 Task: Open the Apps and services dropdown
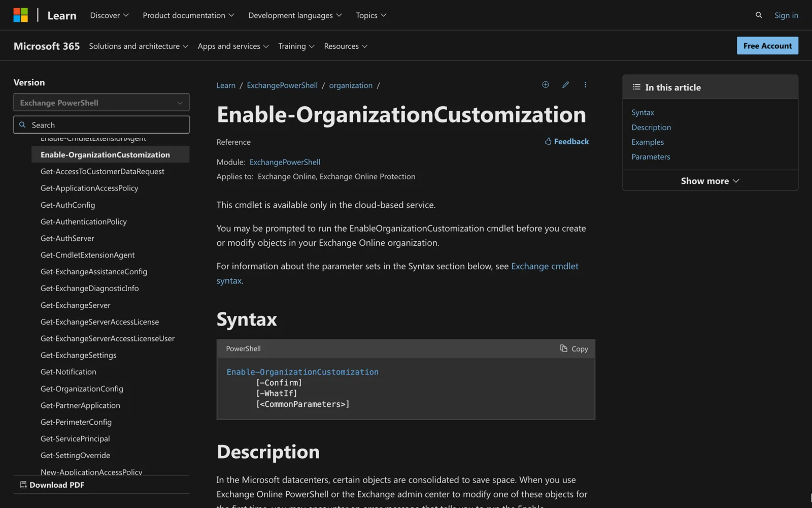[x=233, y=46]
